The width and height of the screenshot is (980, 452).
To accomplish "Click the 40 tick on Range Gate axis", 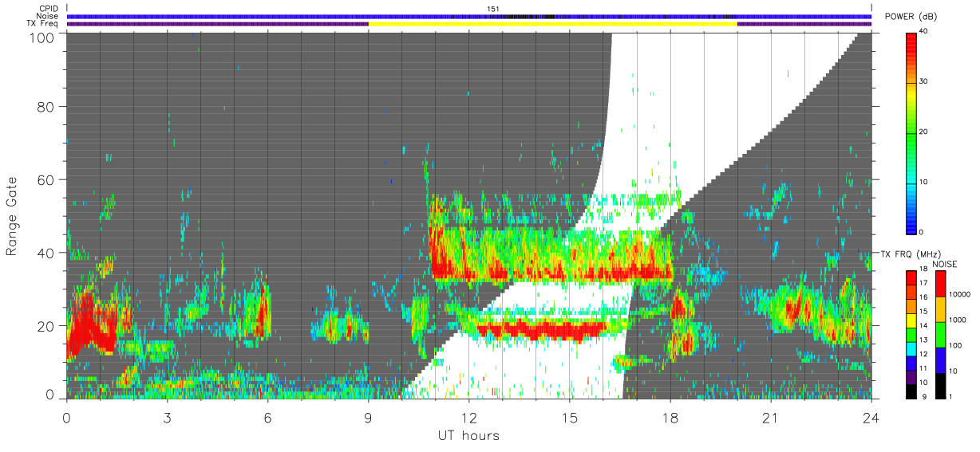I will [x=45, y=253].
